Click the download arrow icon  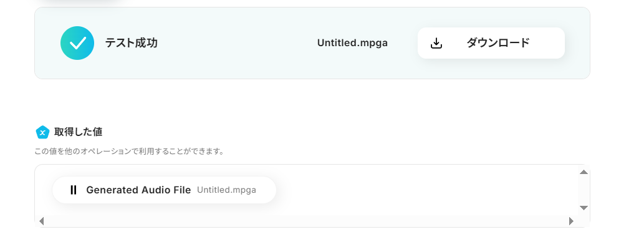coord(436,43)
